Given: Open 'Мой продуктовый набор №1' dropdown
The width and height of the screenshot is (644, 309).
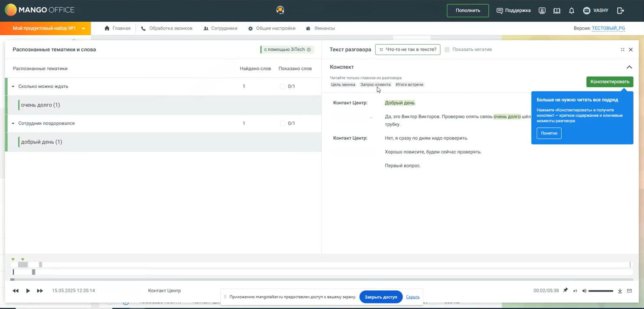Looking at the screenshot, I should point(83,29).
